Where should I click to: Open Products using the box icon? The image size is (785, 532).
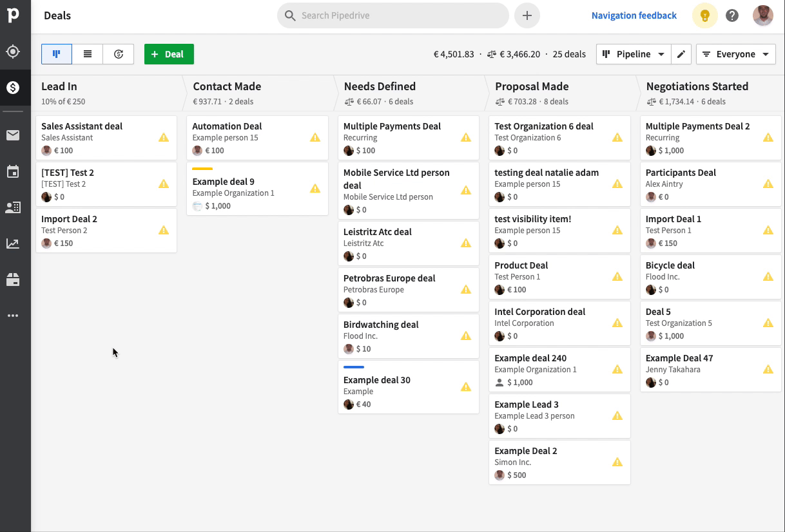click(15, 279)
